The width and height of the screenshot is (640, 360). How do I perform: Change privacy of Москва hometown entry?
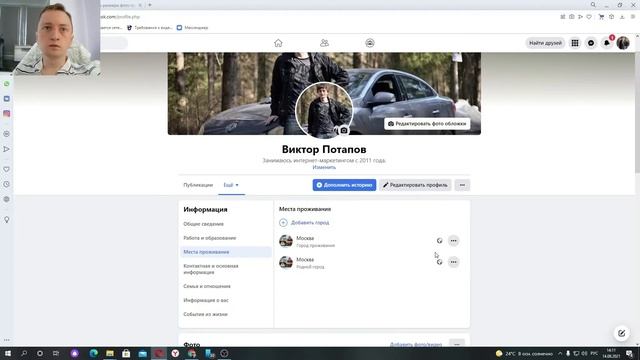[x=439, y=262]
